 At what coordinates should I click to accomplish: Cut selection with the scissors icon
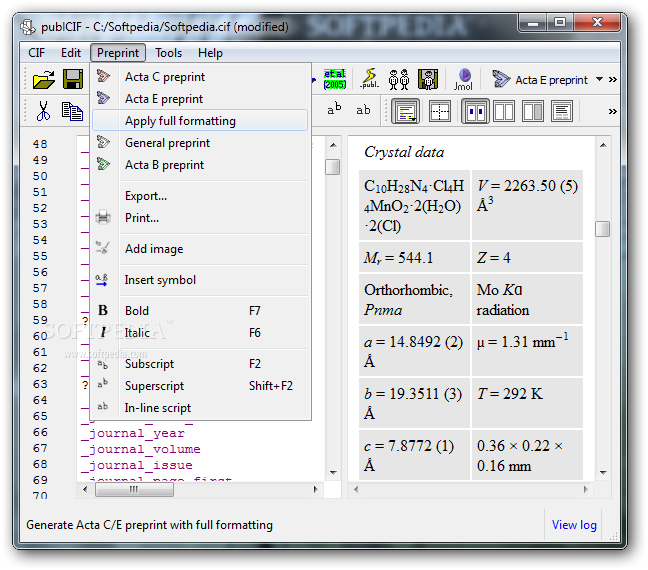pyautogui.click(x=43, y=111)
